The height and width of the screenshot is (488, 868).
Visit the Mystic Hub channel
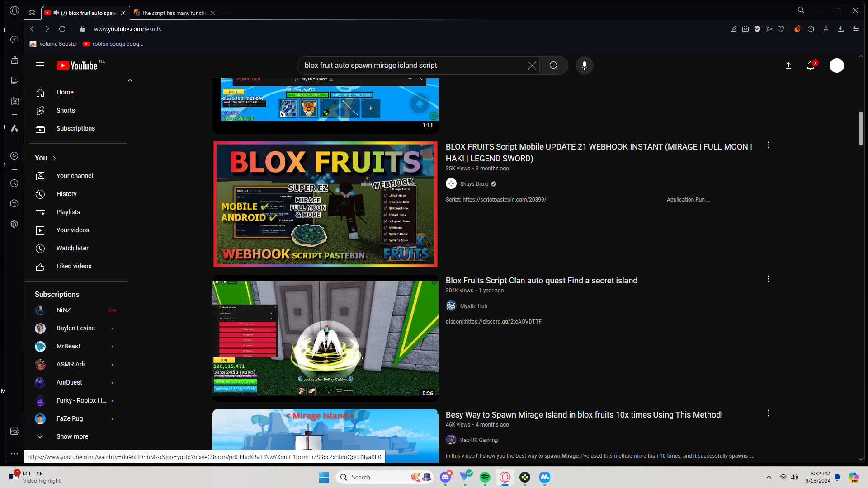tap(474, 306)
